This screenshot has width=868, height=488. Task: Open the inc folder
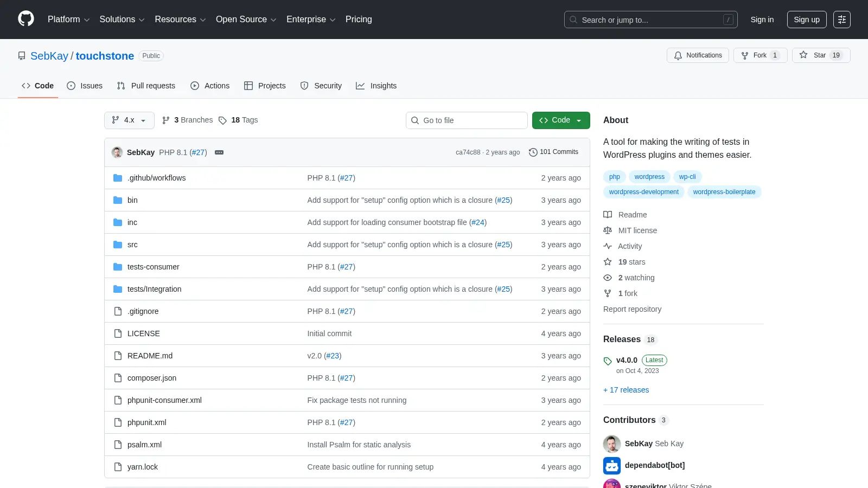pos(132,222)
